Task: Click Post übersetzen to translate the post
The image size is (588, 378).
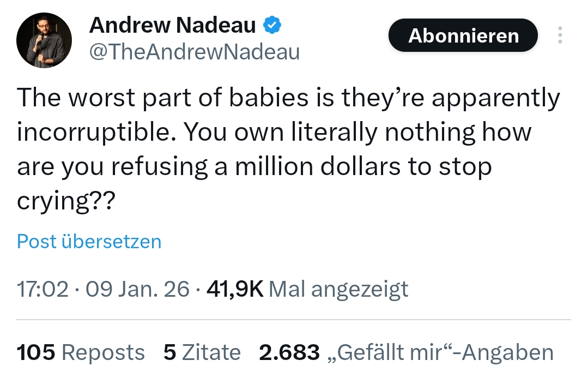Action: (89, 241)
